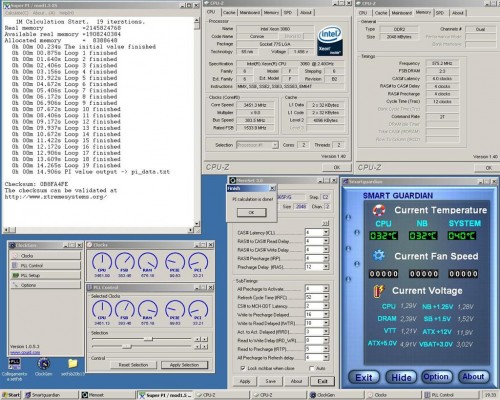Click Super PI horizontal scrollbar
This screenshot has height=400, width=500.
pyautogui.click(x=98, y=230)
